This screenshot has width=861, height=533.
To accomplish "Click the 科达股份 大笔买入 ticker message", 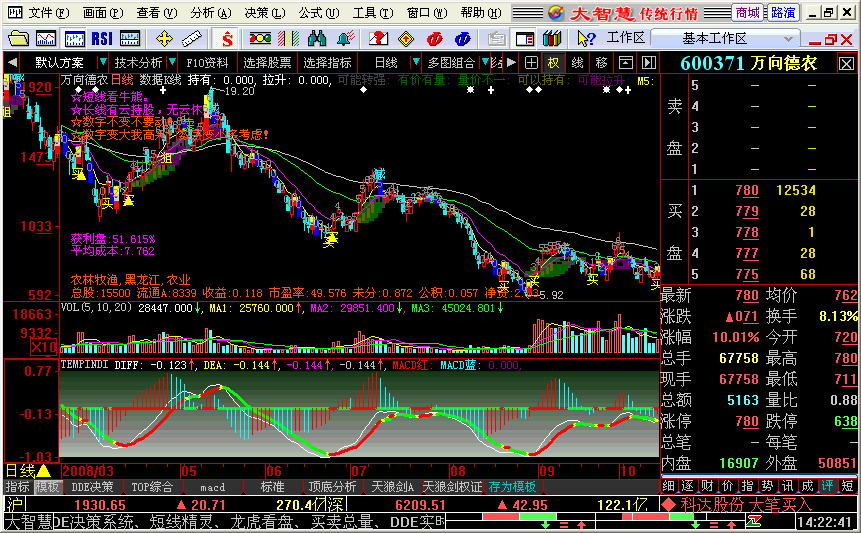I will click(x=746, y=504).
